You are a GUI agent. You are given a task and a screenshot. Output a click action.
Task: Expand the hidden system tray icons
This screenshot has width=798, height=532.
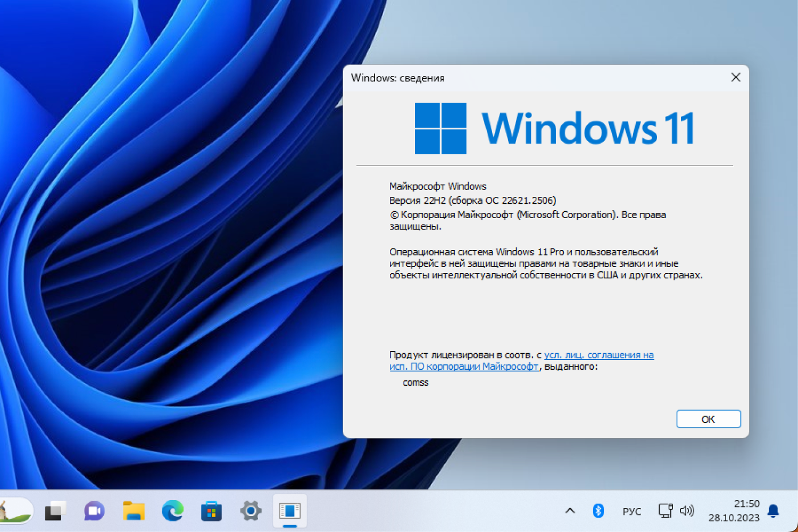tap(569, 511)
